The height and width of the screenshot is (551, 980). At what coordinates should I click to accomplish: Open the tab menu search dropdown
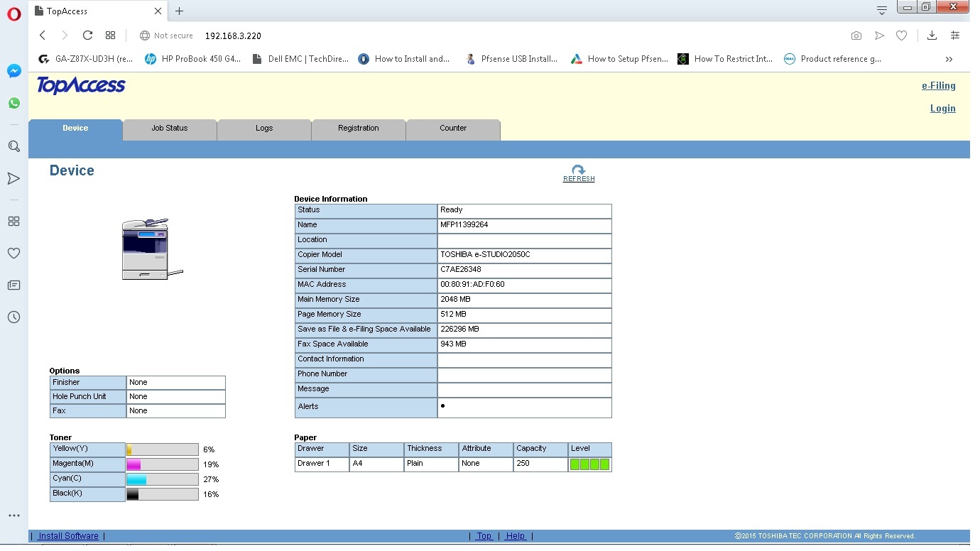[881, 10]
